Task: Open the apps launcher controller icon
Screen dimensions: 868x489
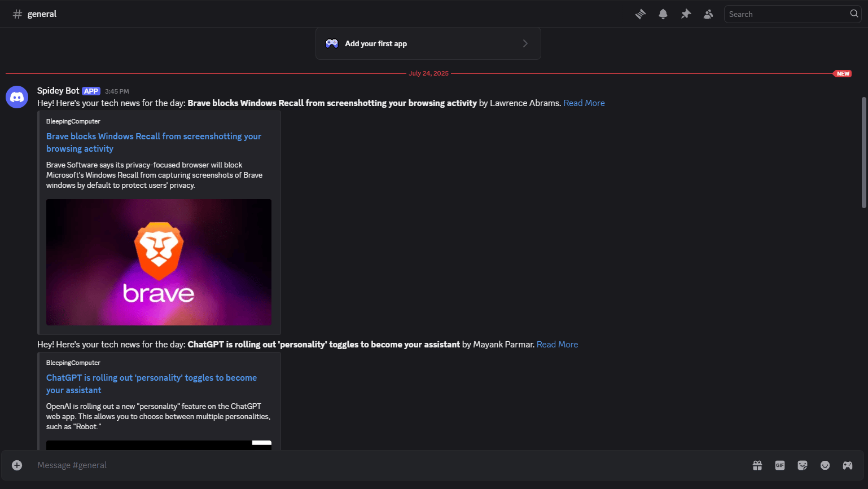Action: [848, 465]
